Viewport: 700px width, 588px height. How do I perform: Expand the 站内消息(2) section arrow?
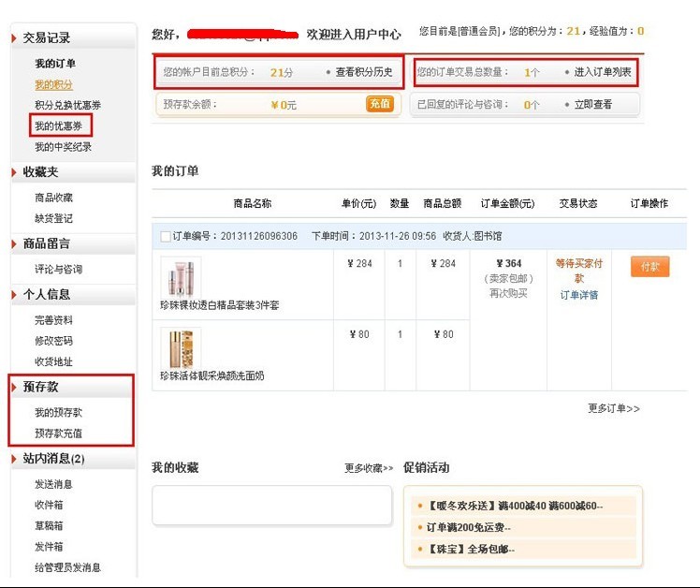pos(14,459)
